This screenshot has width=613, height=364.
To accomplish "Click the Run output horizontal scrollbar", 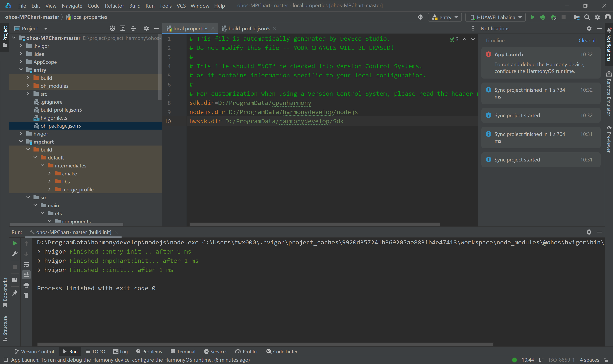I will pos(265,344).
